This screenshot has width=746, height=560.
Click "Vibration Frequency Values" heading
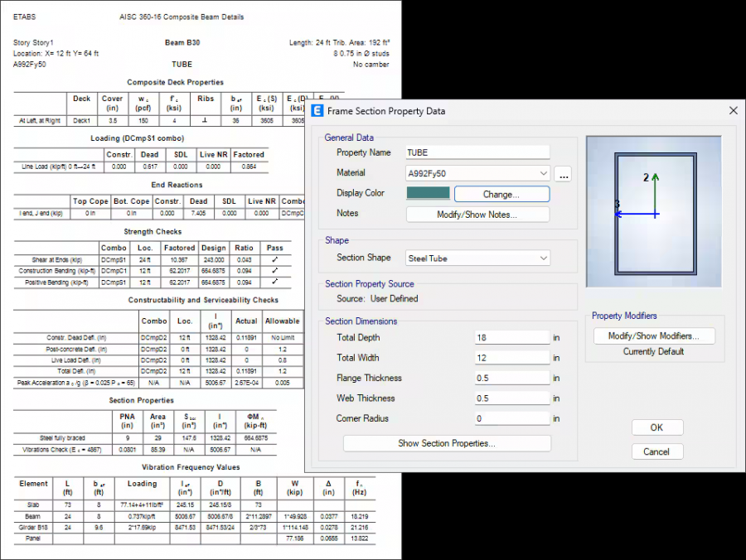(x=191, y=467)
